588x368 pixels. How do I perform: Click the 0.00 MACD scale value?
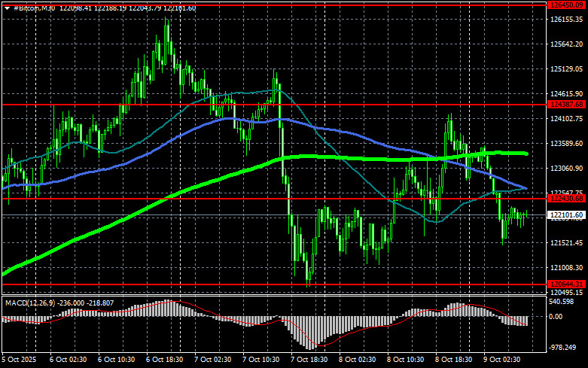click(x=556, y=317)
